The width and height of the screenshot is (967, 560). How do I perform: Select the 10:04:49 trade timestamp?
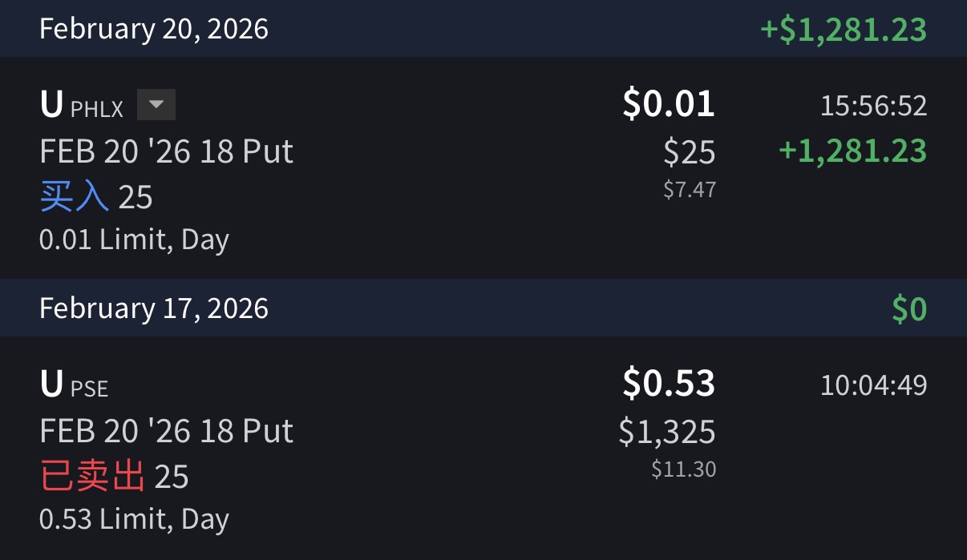coord(873,385)
